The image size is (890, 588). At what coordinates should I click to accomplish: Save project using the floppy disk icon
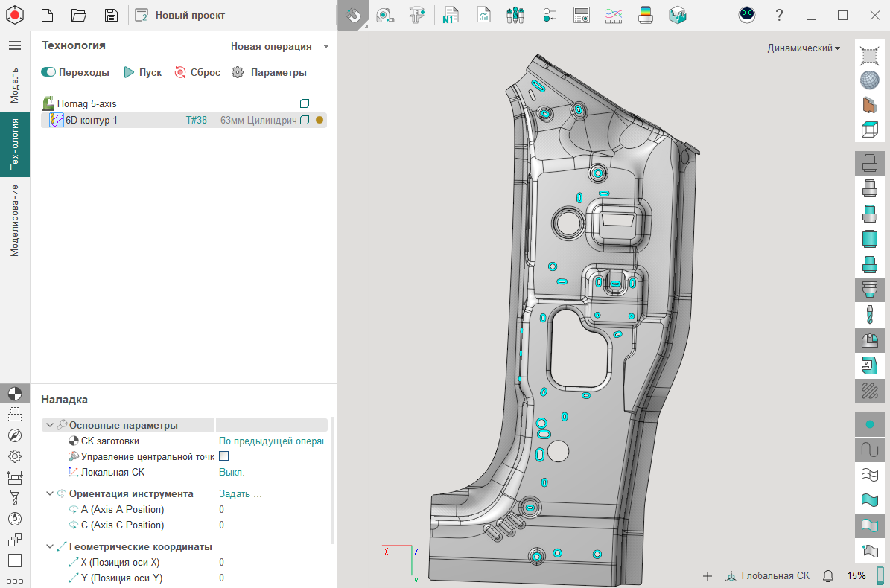coord(111,15)
